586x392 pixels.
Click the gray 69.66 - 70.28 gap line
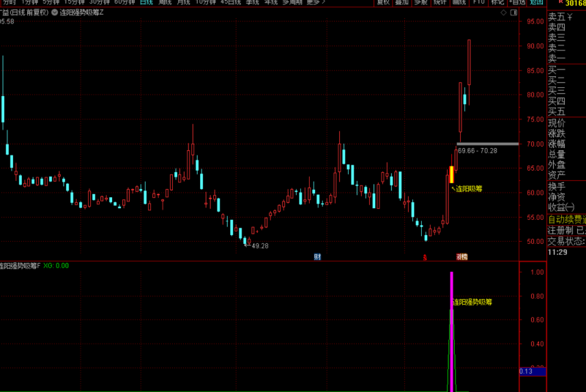488,144
